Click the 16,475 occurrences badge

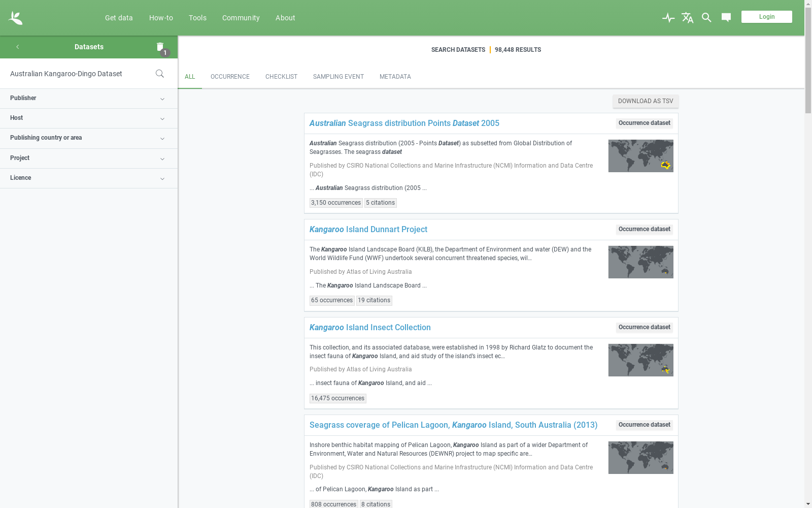[x=337, y=398]
